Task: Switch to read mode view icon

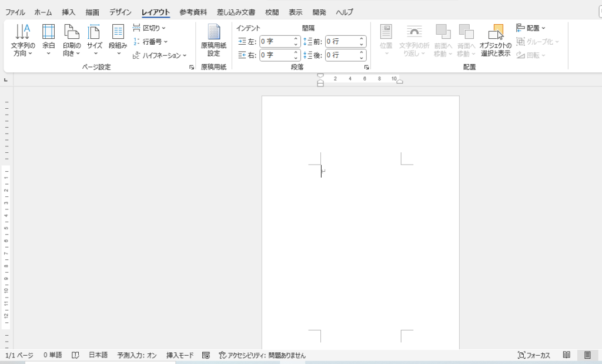Action: click(567, 355)
